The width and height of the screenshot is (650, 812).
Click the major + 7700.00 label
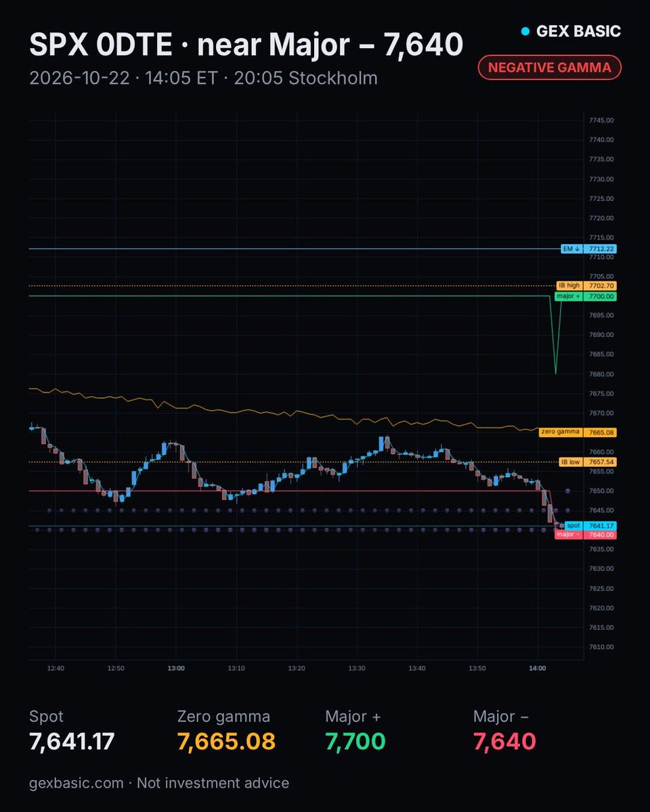click(x=585, y=296)
